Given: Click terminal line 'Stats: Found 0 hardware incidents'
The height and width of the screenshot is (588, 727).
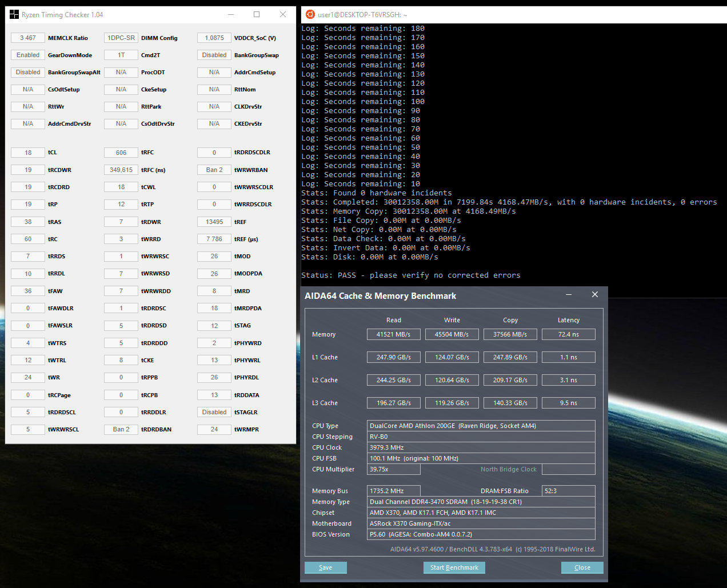Looking at the screenshot, I should coord(377,193).
